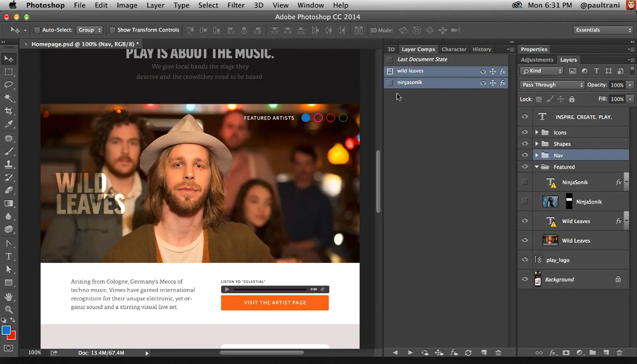Show the NinjaSonik text layer
This screenshot has height=364, width=637.
525,182
